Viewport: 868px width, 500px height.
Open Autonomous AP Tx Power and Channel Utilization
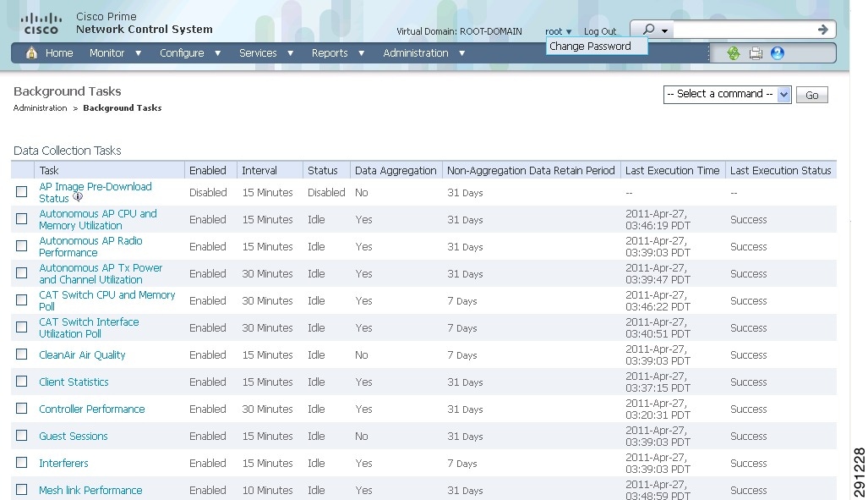point(101,274)
